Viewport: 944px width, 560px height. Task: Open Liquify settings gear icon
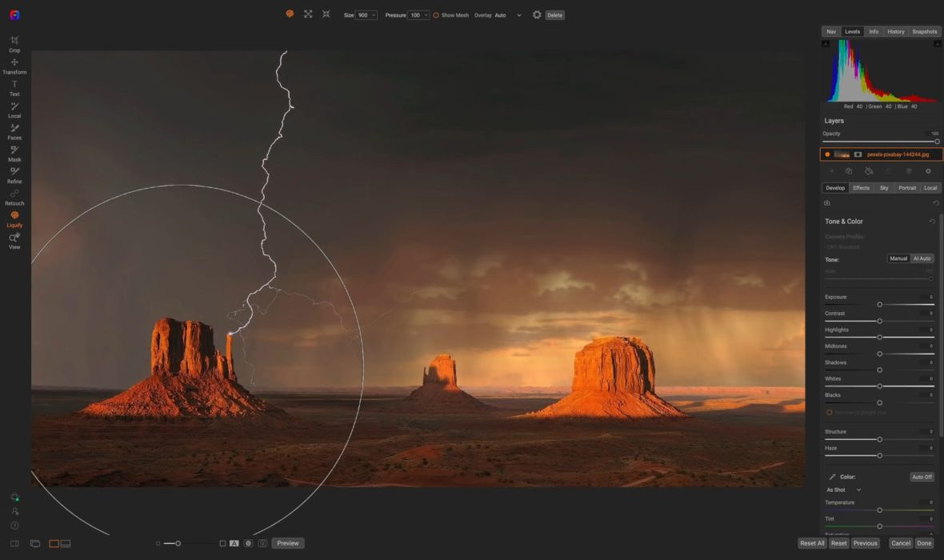[x=537, y=15]
